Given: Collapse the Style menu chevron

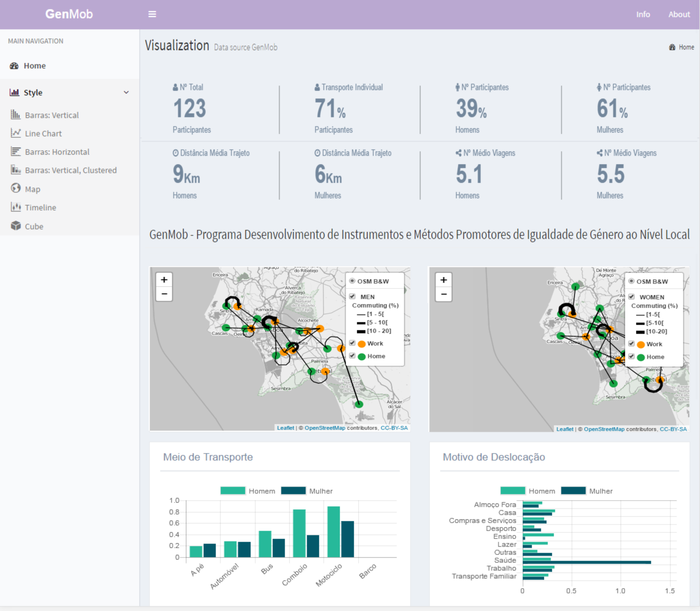Looking at the screenshot, I should [x=126, y=92].
